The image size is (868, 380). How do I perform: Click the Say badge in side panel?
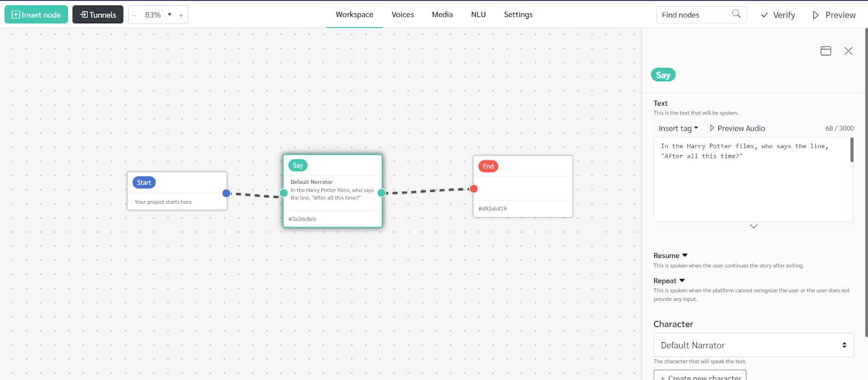[x=663, y=75]
